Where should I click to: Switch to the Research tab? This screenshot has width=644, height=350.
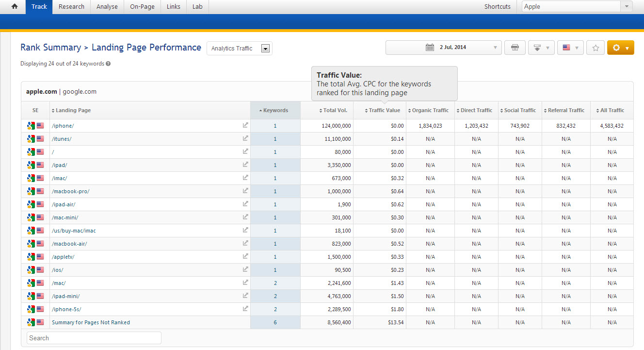[x=71, y=7]
